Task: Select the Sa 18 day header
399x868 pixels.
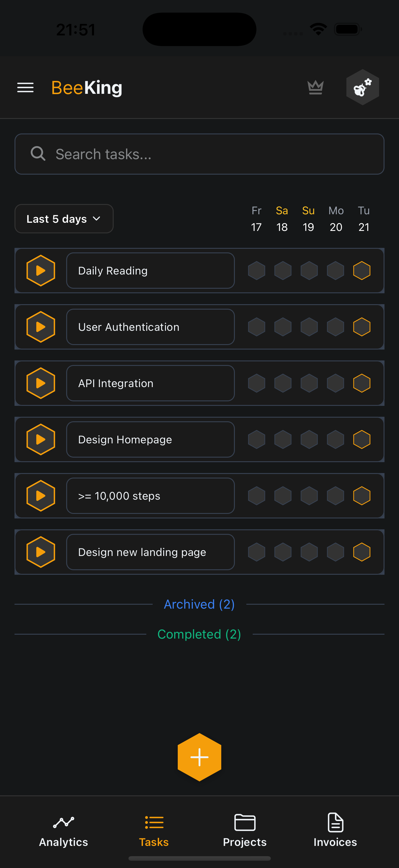Action: pyautogui.click(x=282, y=219)
